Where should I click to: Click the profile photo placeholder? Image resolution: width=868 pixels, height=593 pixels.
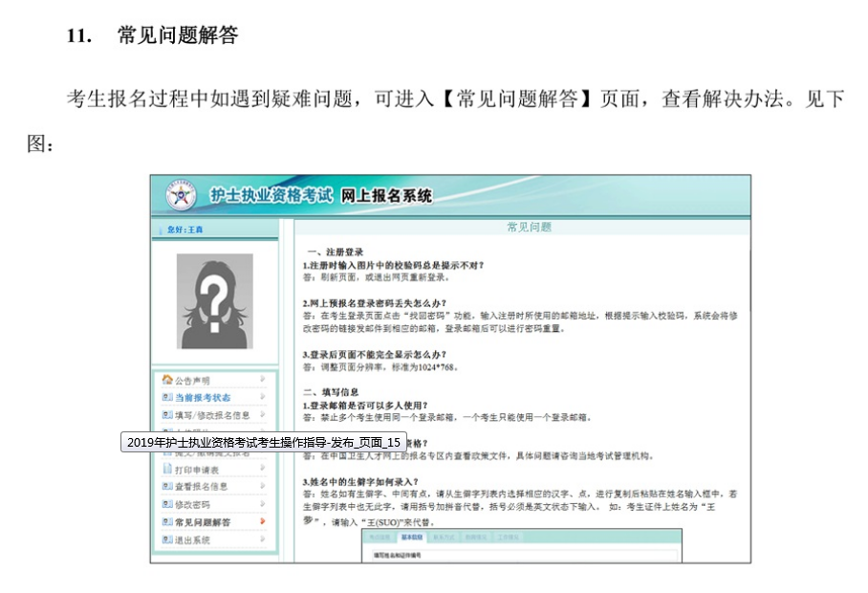point(214,300)
